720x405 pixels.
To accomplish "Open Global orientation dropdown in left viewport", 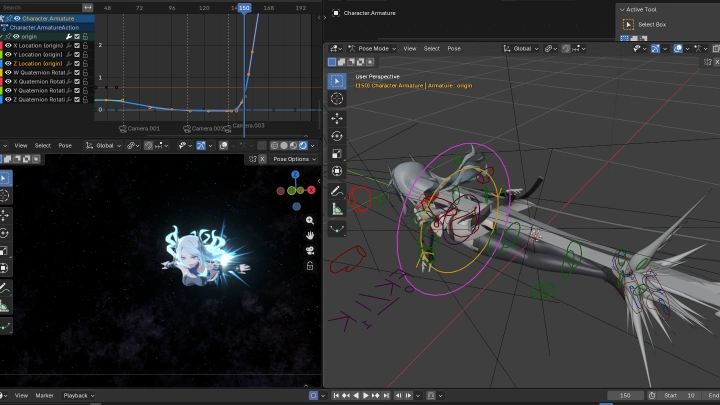I will point(104,146).
